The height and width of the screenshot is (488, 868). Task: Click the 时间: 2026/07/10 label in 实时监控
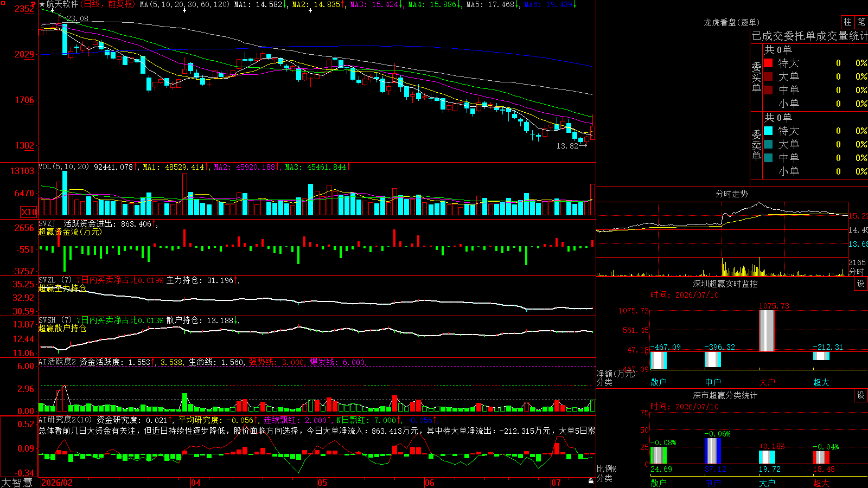pos(685,295)
